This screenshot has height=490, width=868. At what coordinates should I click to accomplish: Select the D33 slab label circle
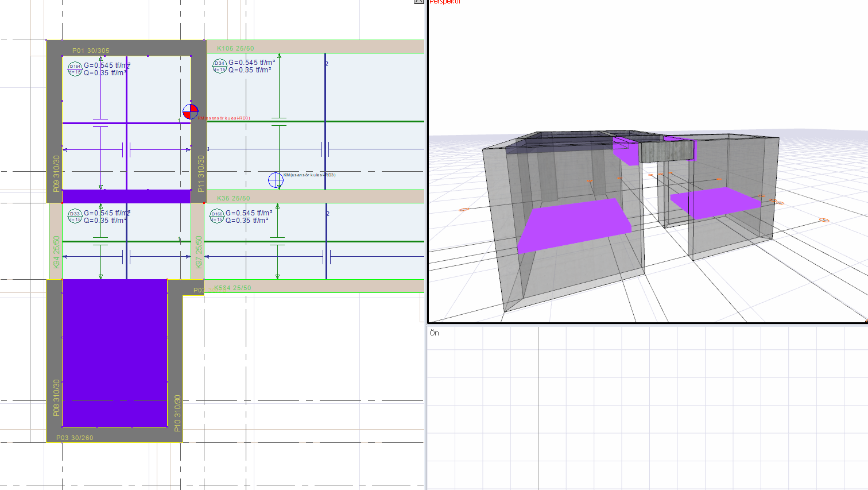pyautogui.click(x=75, y=217)
